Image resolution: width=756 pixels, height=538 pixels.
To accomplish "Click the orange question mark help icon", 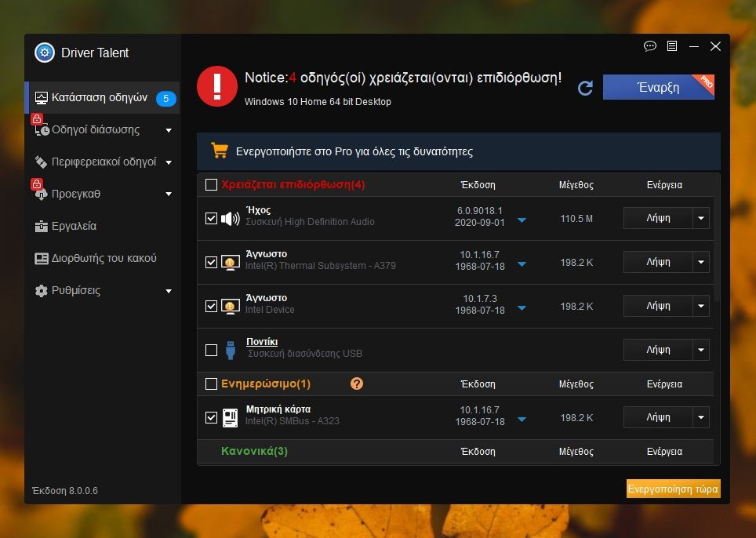I will 357,384.
